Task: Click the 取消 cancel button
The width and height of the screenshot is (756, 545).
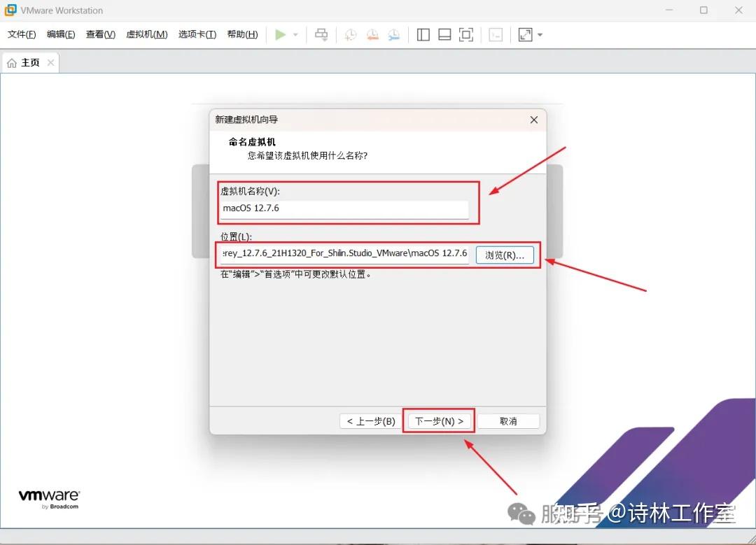Action: click(x=508, y=421)
